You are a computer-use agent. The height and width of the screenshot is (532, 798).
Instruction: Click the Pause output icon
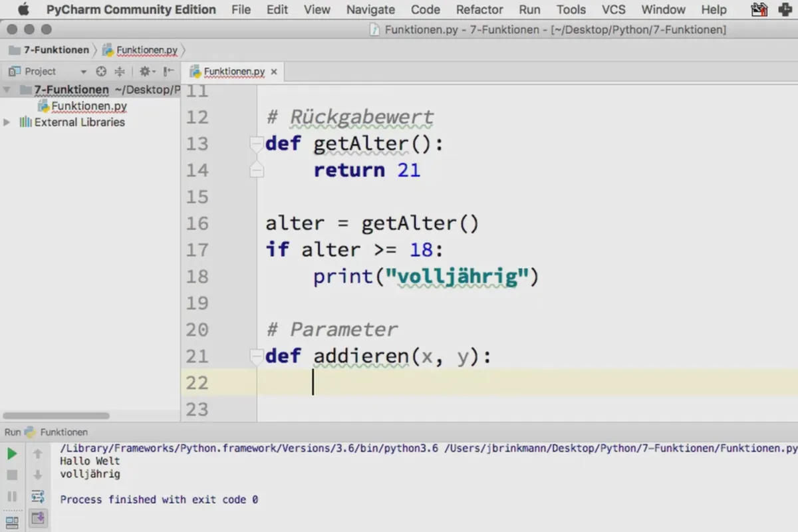coord(12,497)
